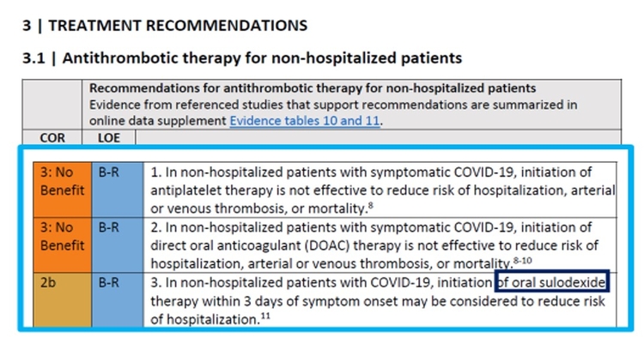Click superscript reference 8-10 after mortality
The image size is (644, 337).
point(522,260)
